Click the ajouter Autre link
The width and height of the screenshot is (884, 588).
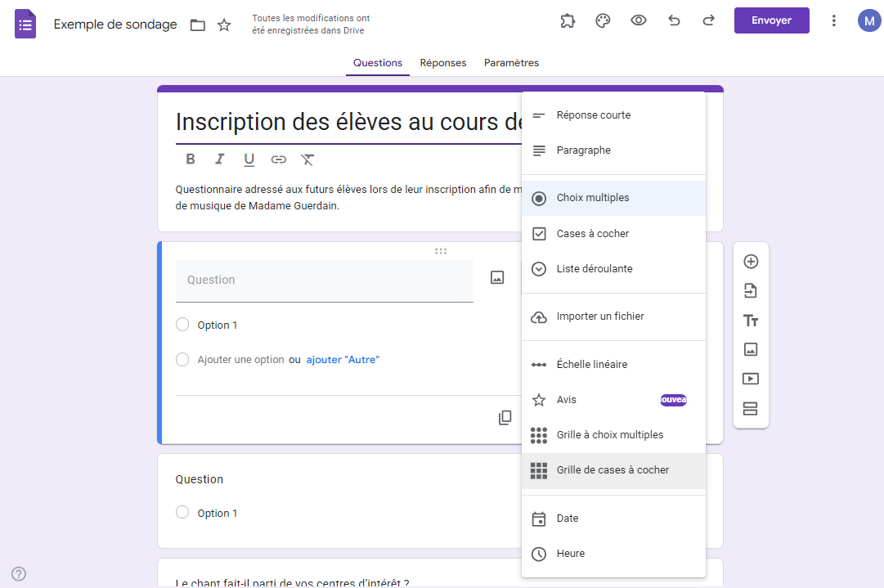pyautogui.click(x=342, y=359)
